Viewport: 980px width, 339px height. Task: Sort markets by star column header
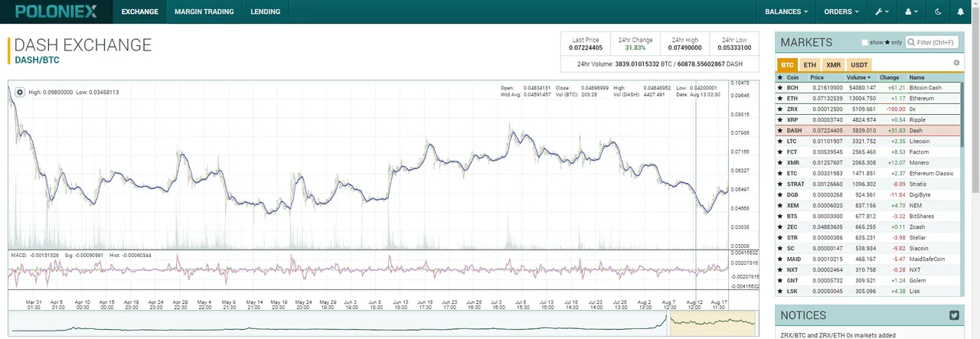[780, 77]
